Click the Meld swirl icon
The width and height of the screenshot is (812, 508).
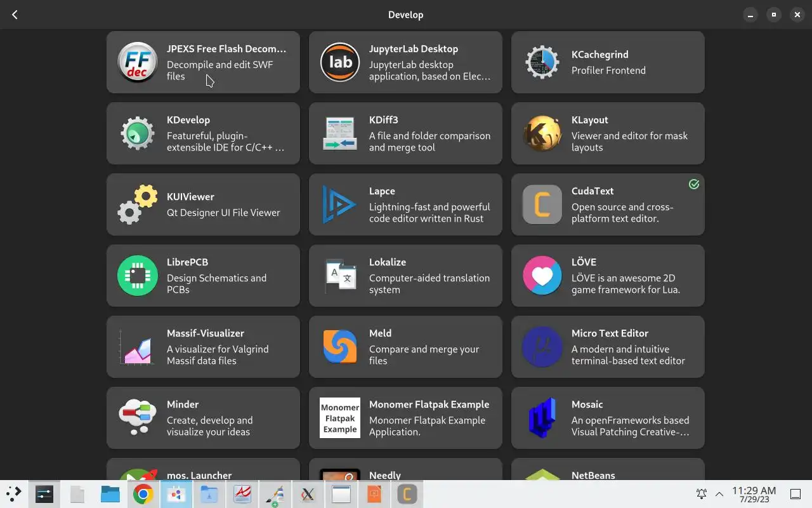click(x=340, y=347)
